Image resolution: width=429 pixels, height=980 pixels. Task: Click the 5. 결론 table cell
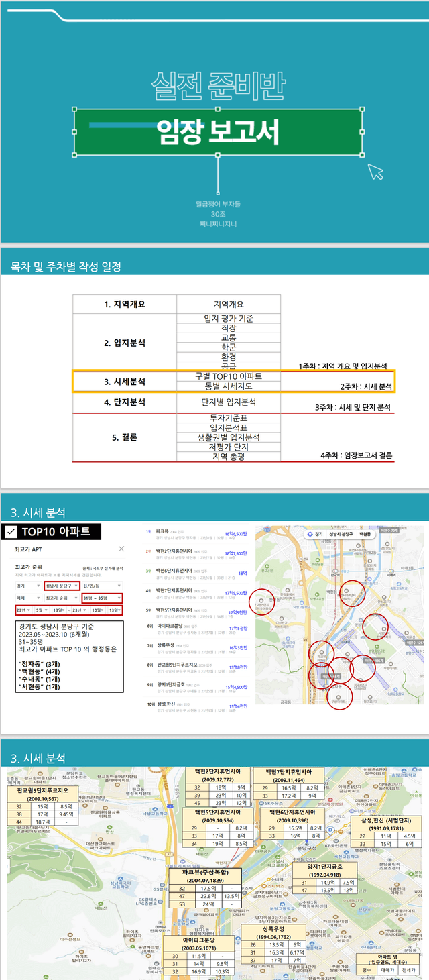(x=125, y=437)
